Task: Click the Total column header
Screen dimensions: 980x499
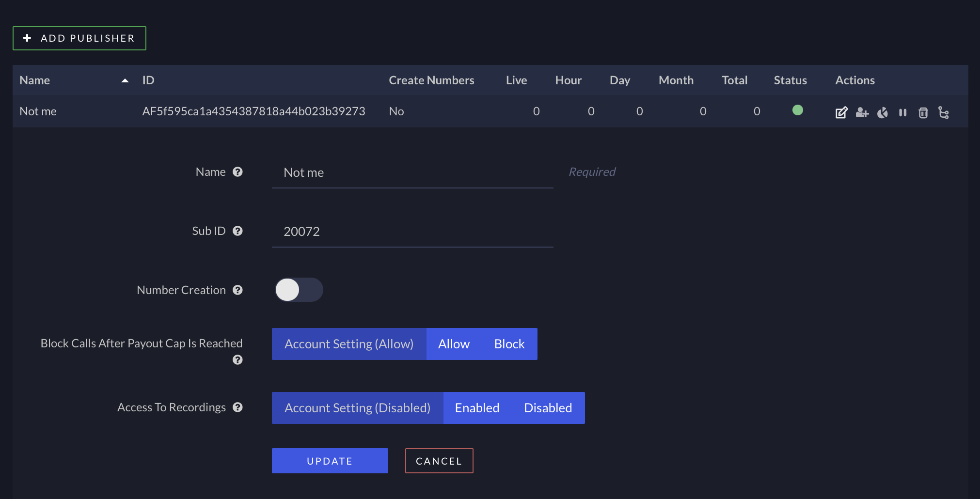Action: (735, 80)
